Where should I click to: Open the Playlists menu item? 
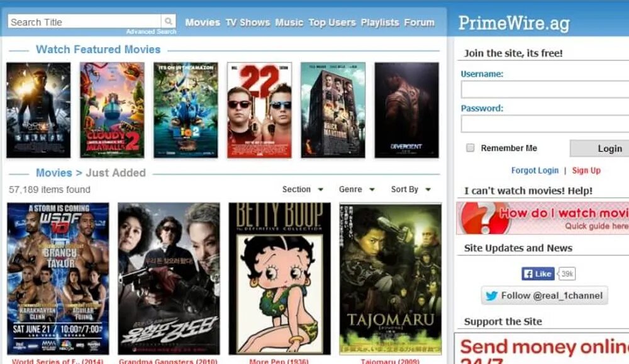pyautogui.click(x=380, y=23)
